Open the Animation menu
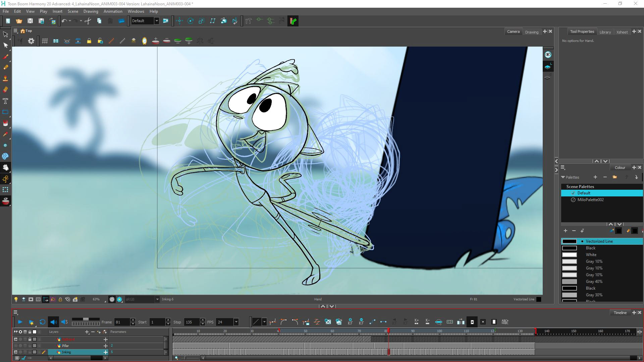 tap(113, 11)
